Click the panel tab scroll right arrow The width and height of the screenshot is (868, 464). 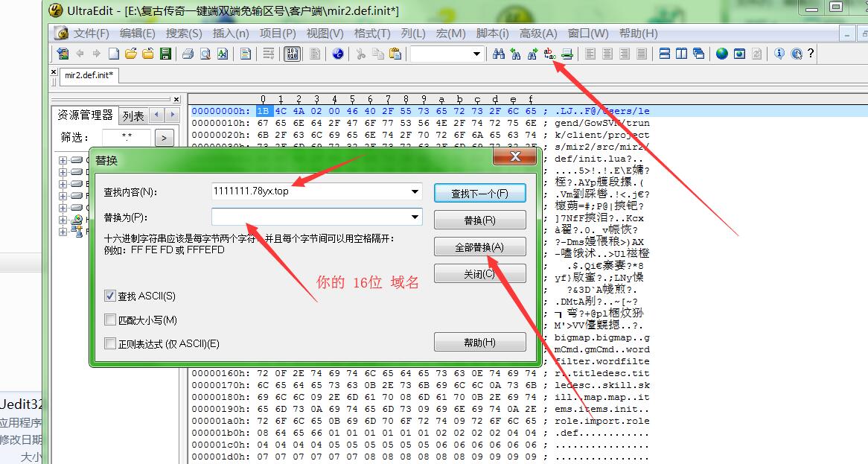tap(173, 115)
